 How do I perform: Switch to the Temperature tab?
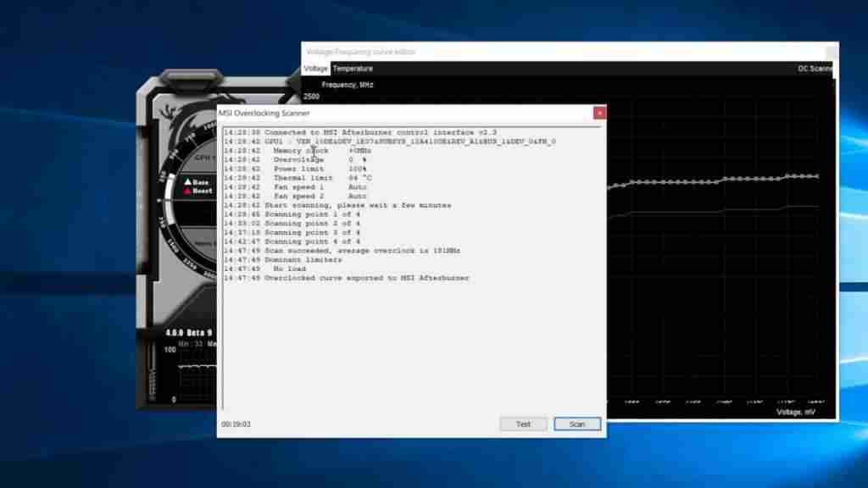tap(353, 69)
